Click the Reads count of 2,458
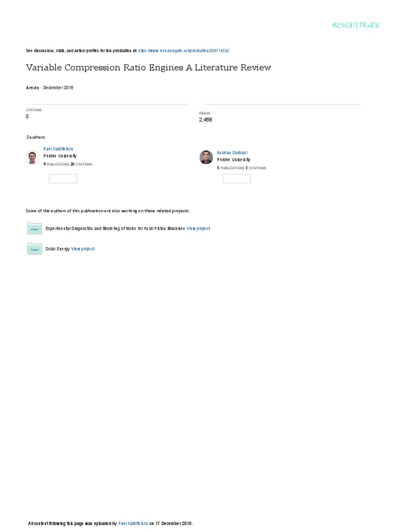 click(205, 119)
